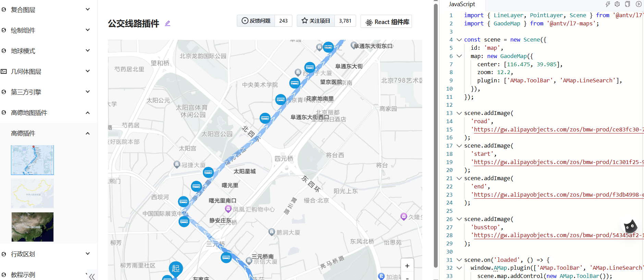644x280 pixels.
Task: Open the satellite map example thumbnail
Action: [33, 227]
